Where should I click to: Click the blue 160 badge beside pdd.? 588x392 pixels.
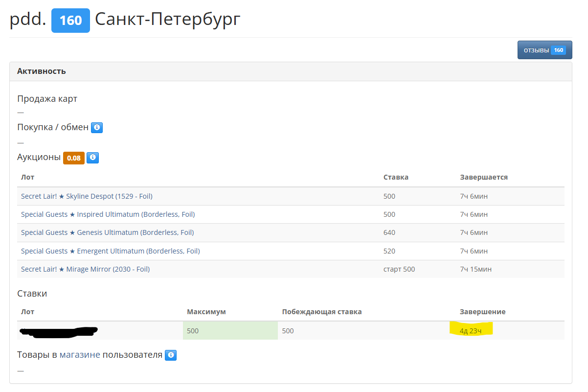click(x=70, y=22)
